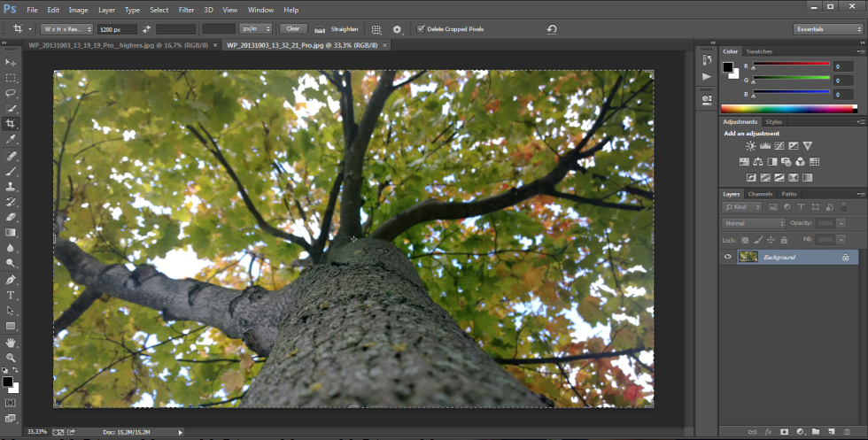The width and height of the screenshot is (868, 440).
Task: Open the crop overlay grid options
Action: pyautogui.click(x=376, y=29)
